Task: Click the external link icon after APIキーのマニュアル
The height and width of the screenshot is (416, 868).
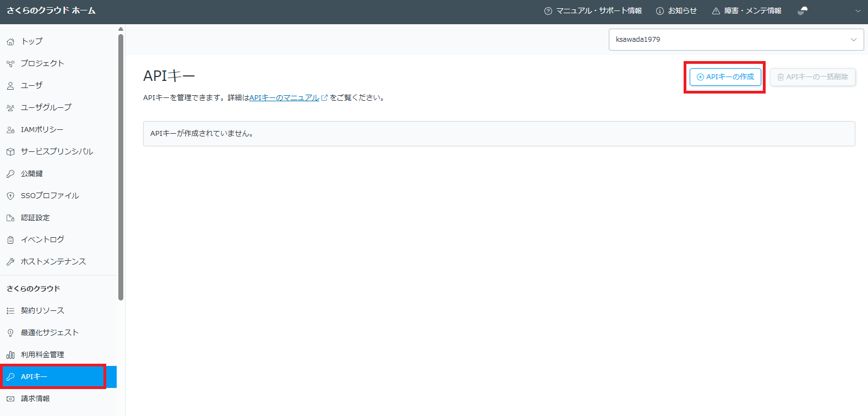Action: coord(325,98)
